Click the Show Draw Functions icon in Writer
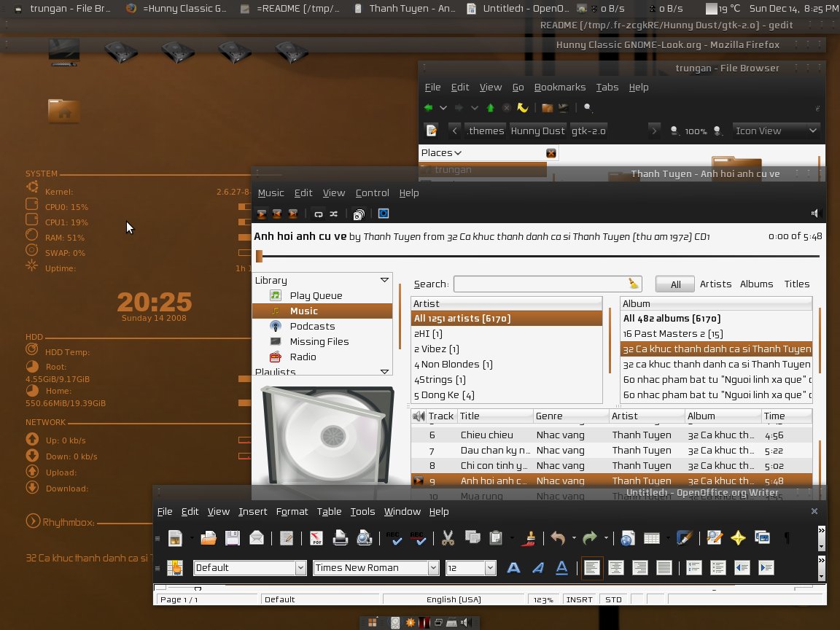The height and width of the screenshot is (630, 840). 684,538
